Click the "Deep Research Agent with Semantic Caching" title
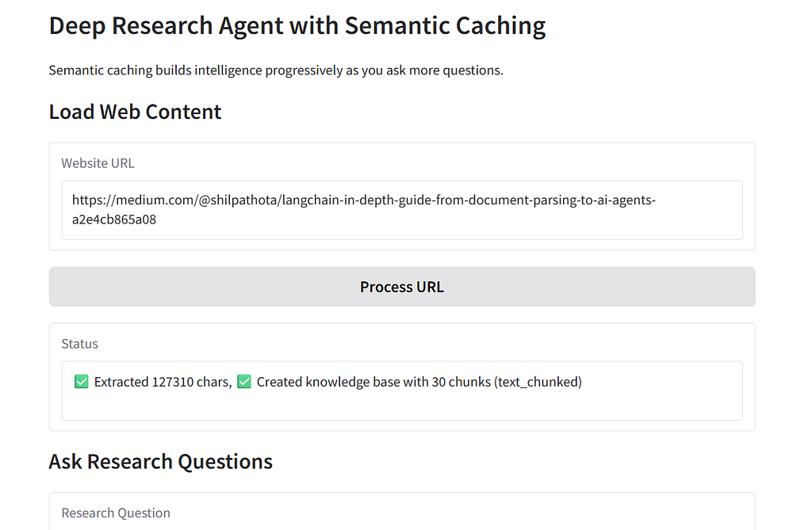 [297, 26]
